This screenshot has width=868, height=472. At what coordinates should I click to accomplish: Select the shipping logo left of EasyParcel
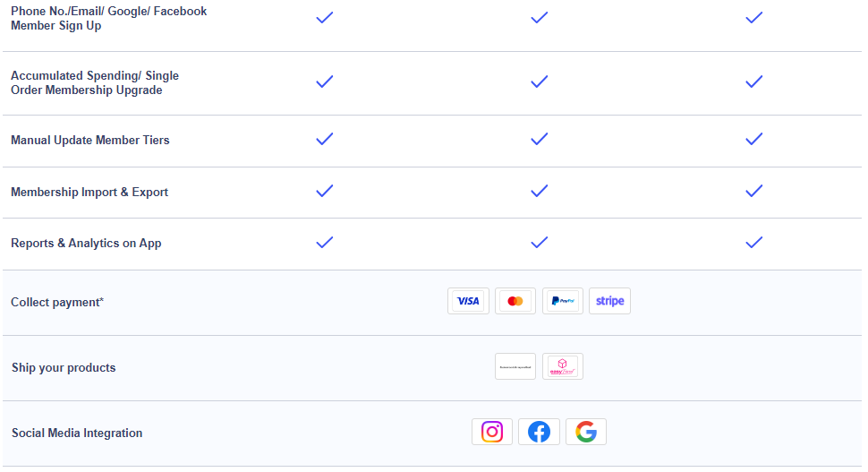click(x=515, y=366)
